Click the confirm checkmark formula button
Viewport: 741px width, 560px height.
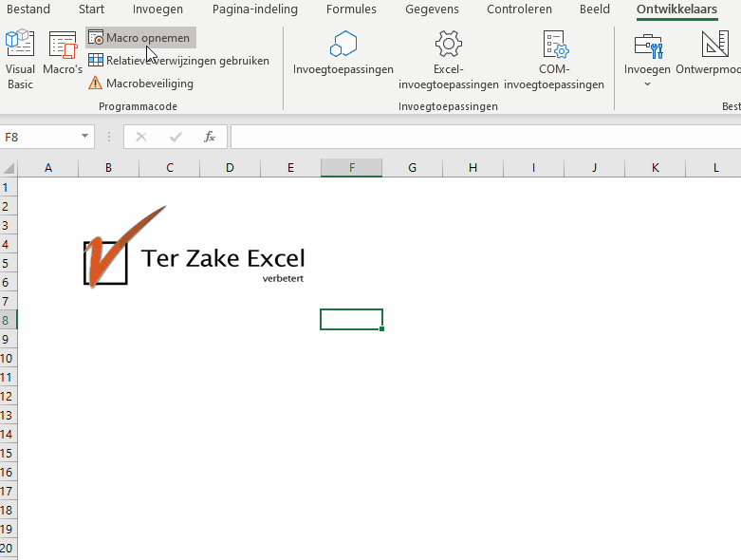[176, 137]
